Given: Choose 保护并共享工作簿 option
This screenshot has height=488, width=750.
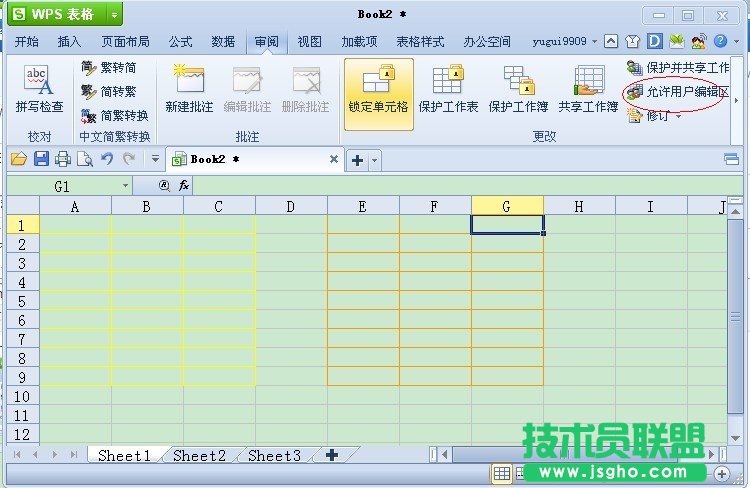Looking at the screenshot, I should (x=678, y=67).
